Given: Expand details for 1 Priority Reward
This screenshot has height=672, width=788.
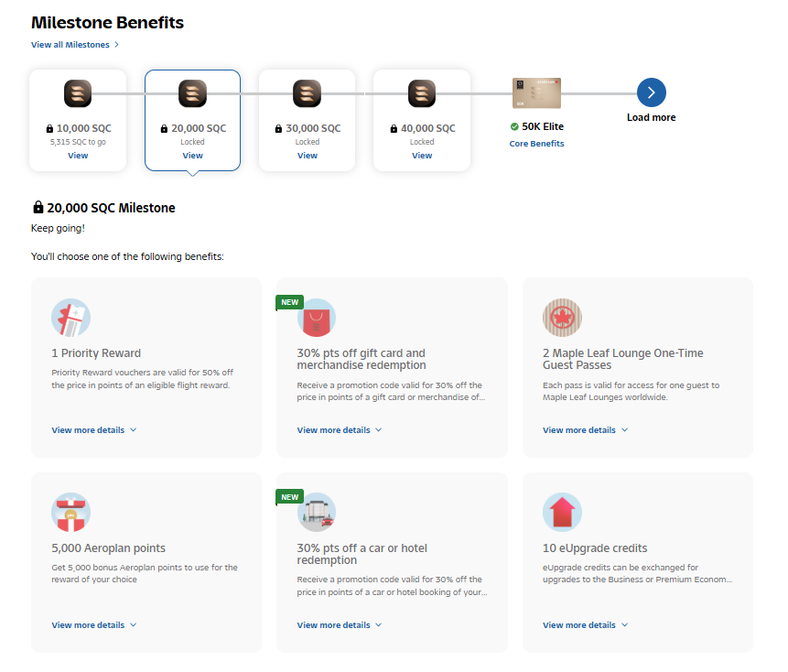Looking at the screenshot, I should pos(94,430).
